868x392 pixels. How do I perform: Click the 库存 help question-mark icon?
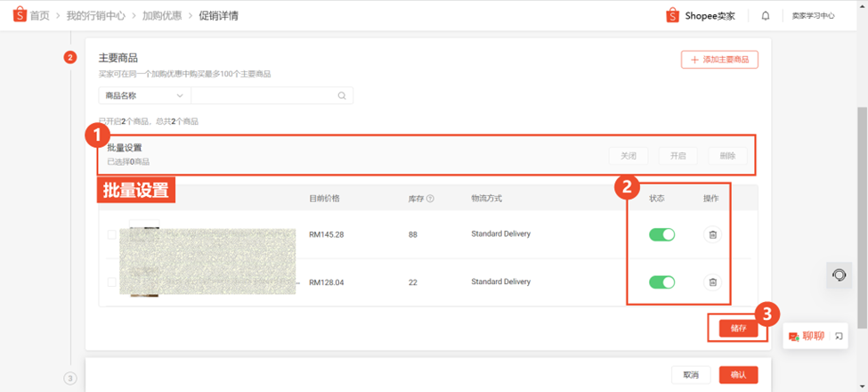pos(430,199)
